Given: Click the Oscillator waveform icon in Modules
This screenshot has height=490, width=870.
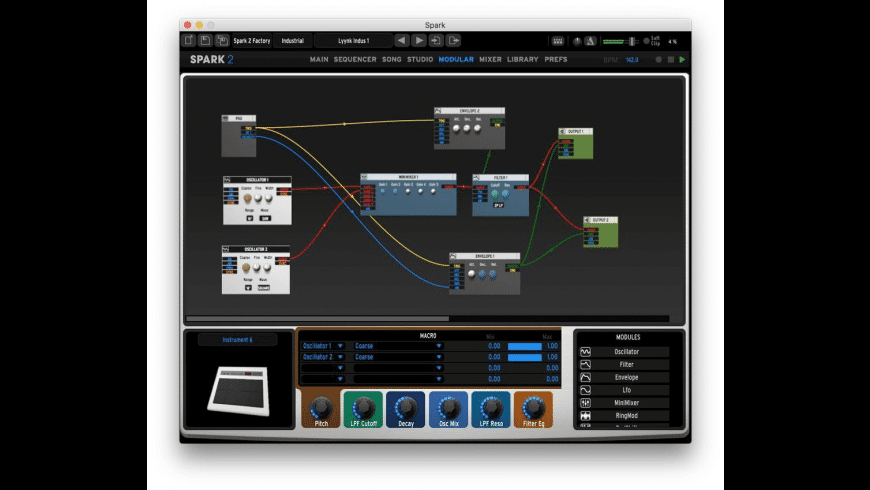Looking at the screenshot, I should (585, 352).
